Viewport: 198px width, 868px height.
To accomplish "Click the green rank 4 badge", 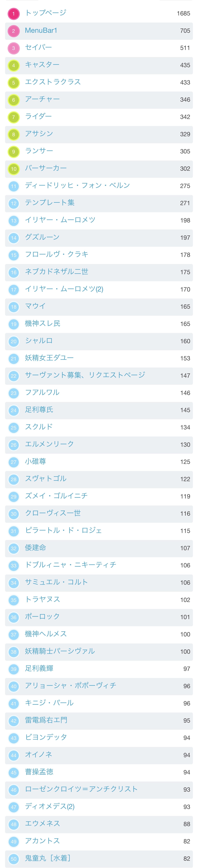I will point(14,65).
